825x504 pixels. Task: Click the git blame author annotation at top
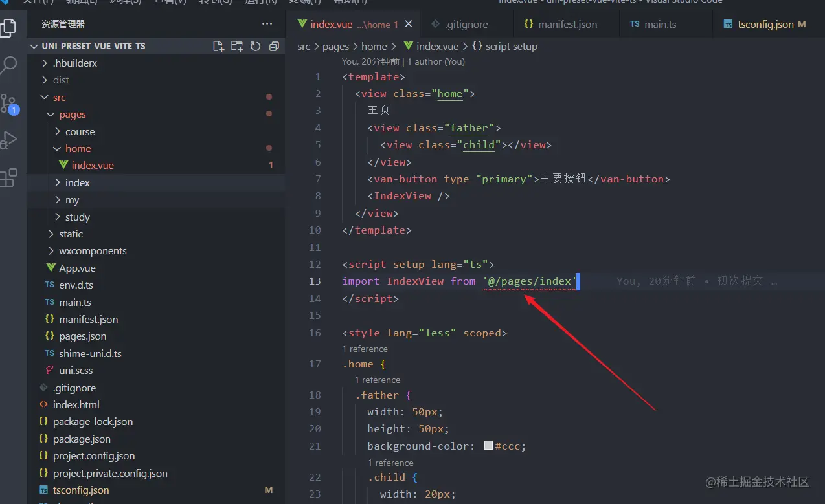[403, 62]
